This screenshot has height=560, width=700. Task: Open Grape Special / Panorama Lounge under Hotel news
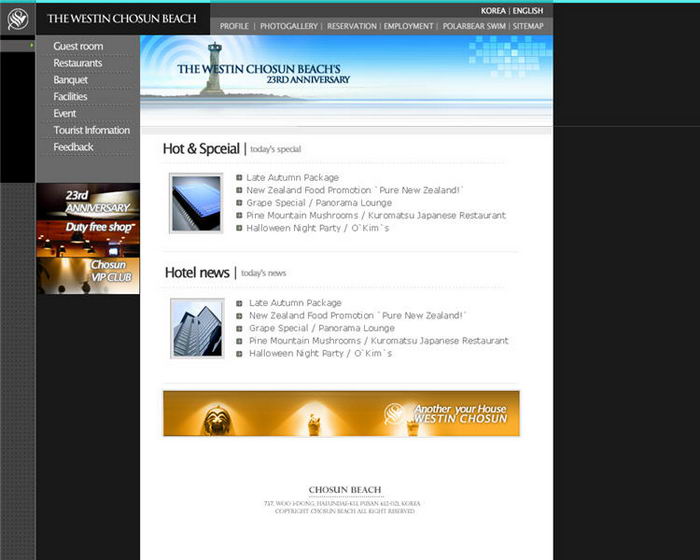pos(322,328)
